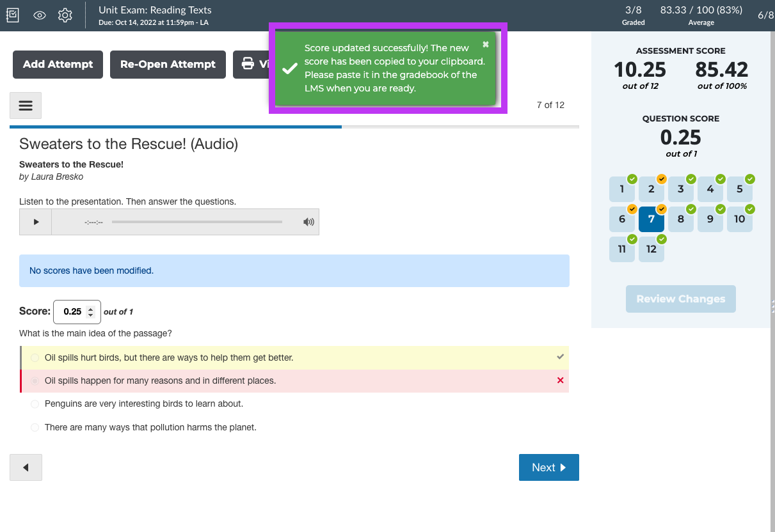Click the audio progress slider track
The width and height of the screenshot is (775, 532).
click(x=196, y=222)
